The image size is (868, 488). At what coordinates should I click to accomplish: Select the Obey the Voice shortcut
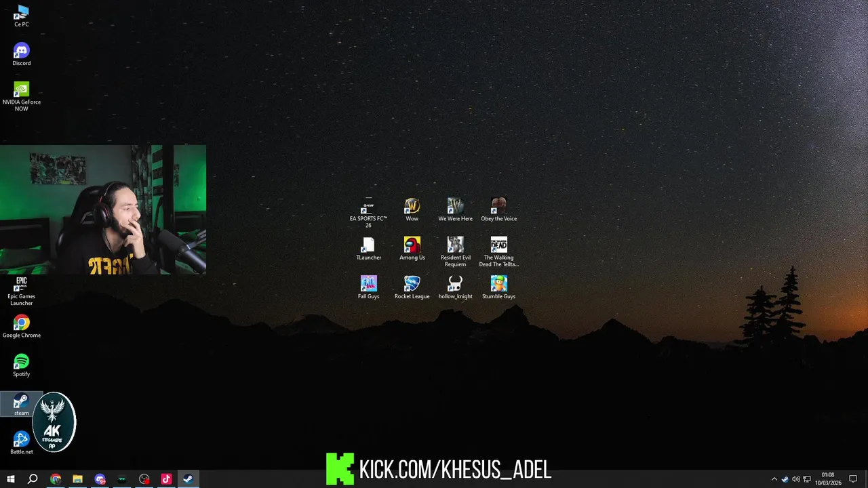498,210
